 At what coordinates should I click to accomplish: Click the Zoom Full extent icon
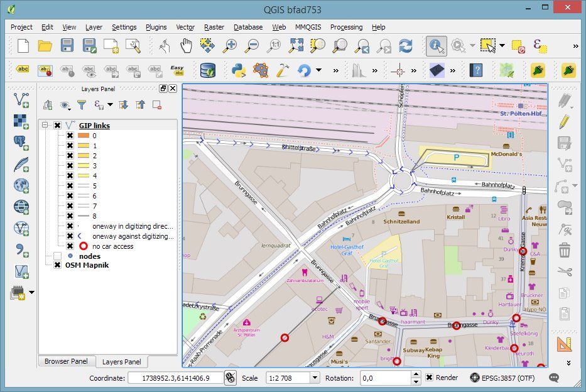click(x=296, y=45)
